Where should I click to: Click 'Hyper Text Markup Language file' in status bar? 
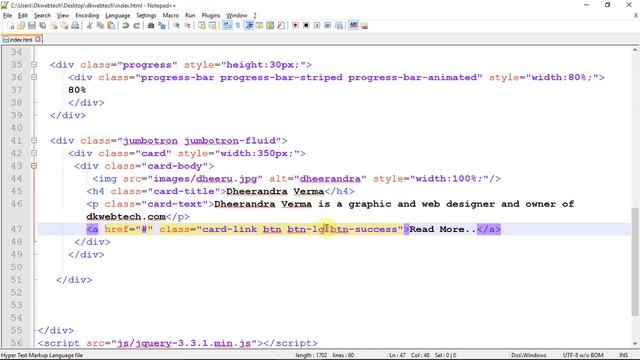click(x=42, y=355)
